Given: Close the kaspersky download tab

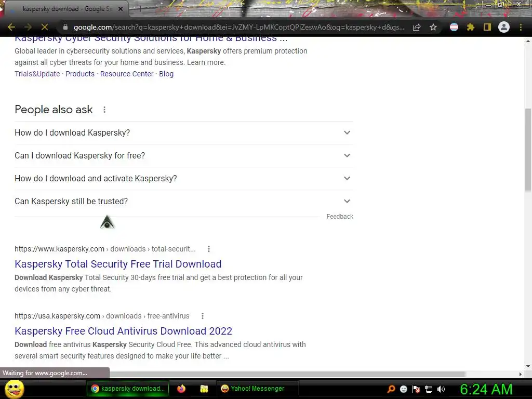Looking at the screenshot, I should point(121,9).
